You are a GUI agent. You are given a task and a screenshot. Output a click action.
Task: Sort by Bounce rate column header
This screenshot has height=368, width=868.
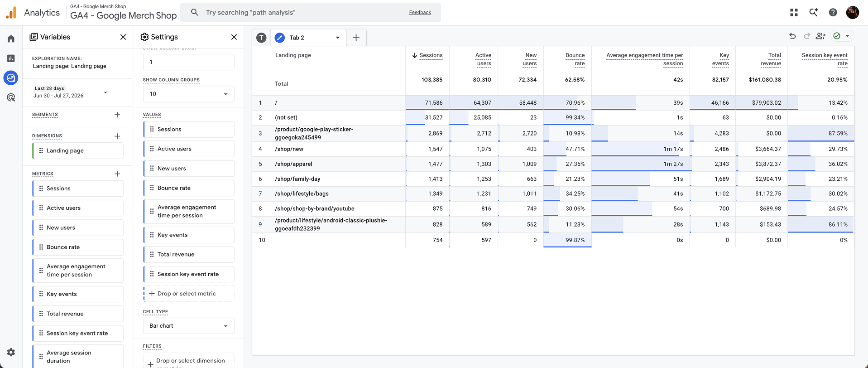575,59
